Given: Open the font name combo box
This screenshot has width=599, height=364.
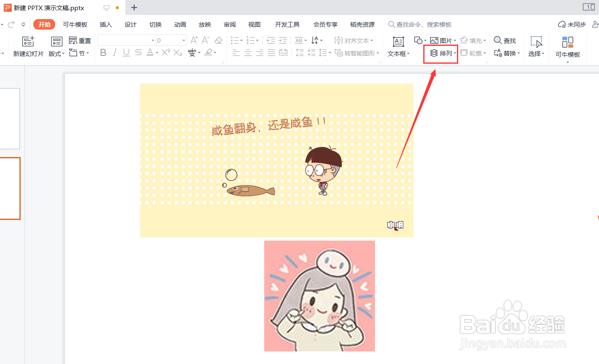Looking at the screenshot, I should pos(127,40).
